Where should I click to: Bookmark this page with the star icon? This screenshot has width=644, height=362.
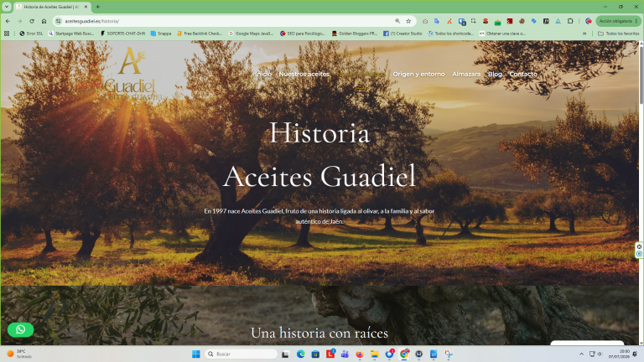pos(408,21)
